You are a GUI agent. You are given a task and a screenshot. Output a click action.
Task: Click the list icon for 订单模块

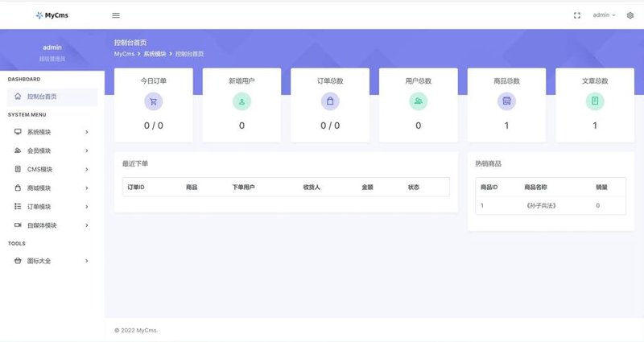tap(18, 207)
